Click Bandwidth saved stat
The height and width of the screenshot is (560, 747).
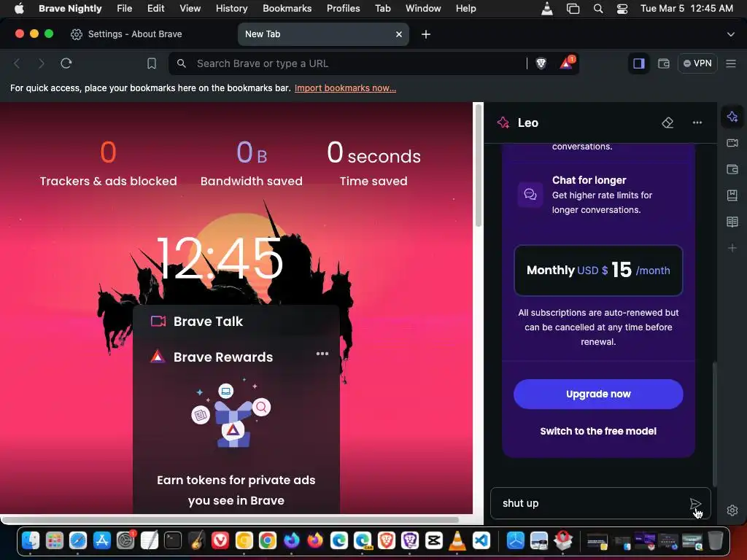pos(251,164)
